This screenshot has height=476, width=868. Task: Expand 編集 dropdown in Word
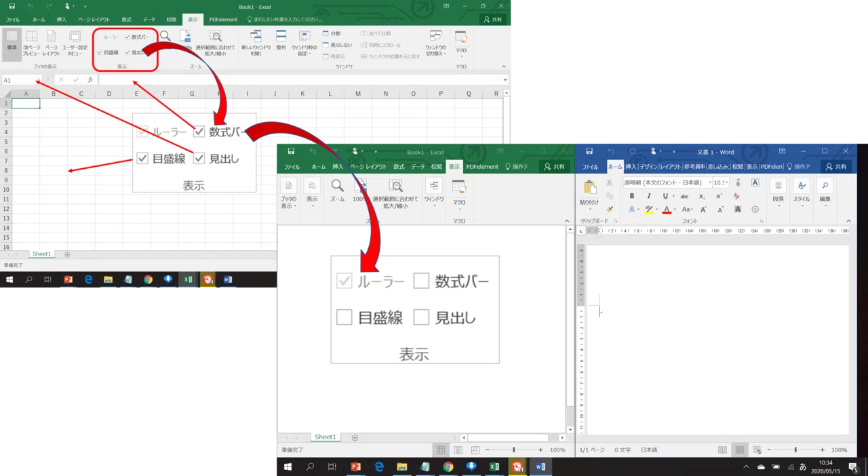coord(825,193)
